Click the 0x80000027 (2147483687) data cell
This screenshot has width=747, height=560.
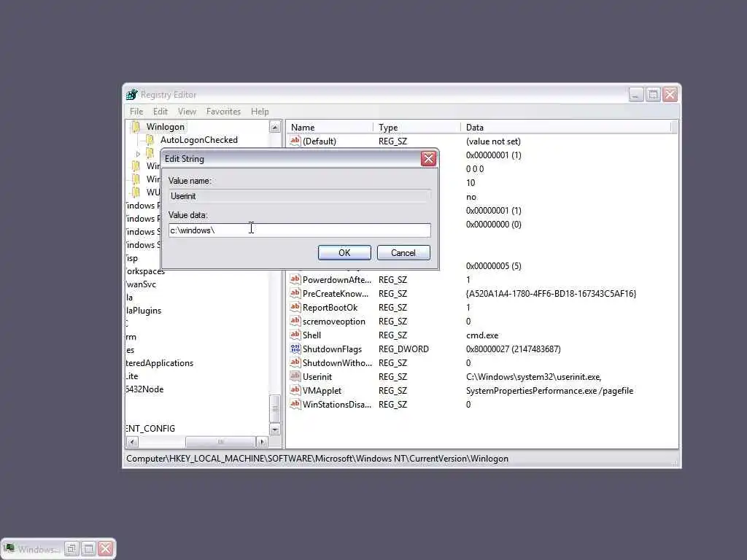point(513,349)
